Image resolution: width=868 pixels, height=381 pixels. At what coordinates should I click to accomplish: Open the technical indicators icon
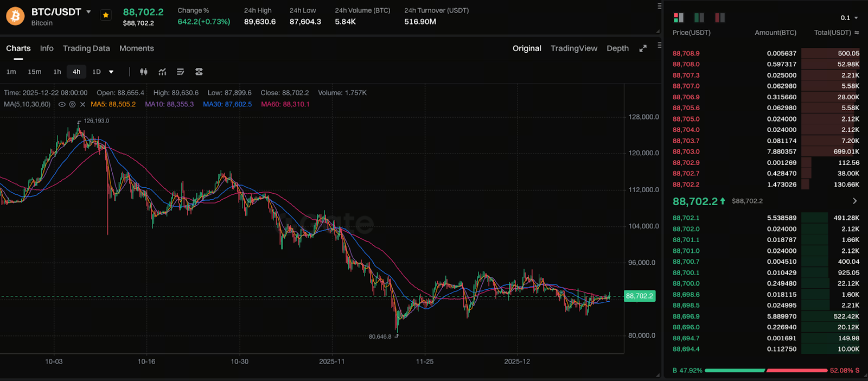(x=162, y=72)
